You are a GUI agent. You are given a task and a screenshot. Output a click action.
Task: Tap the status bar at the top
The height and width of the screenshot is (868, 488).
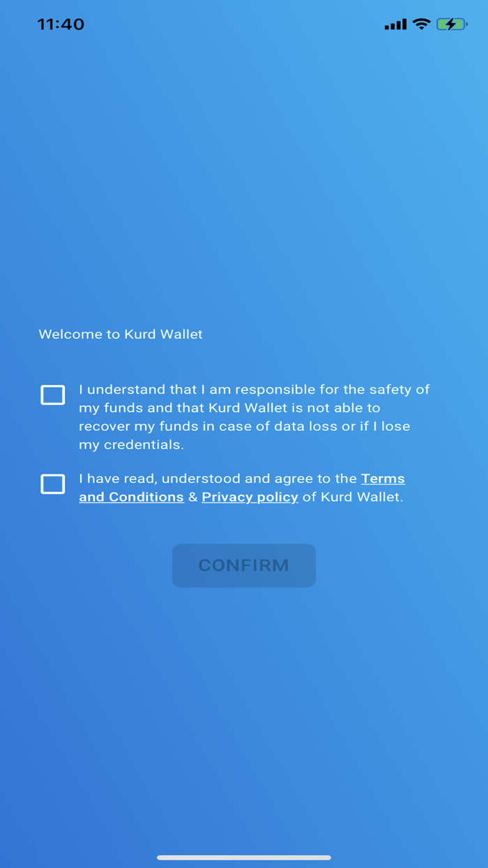click(243, 23)
